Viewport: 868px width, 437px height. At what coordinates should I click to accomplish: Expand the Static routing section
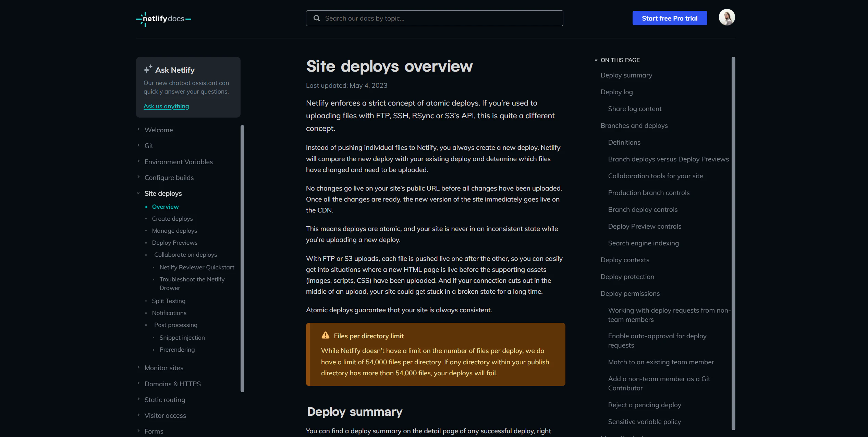tap(138, 399)
